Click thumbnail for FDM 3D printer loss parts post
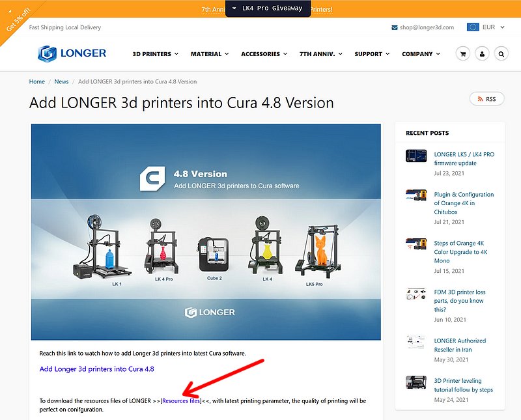 (416, 294)
